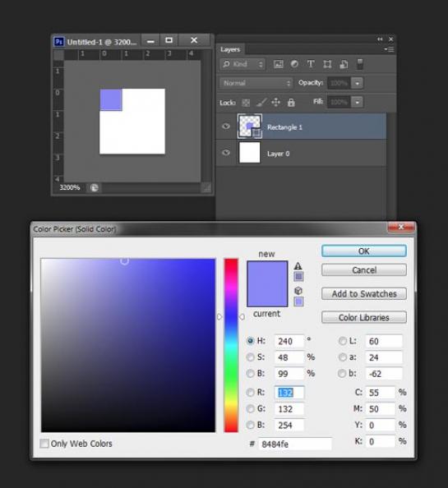This screenshot has width=448, height=488.
Task: Select the Layers tab
Action: pyautogui.click(x=230, y=49)
